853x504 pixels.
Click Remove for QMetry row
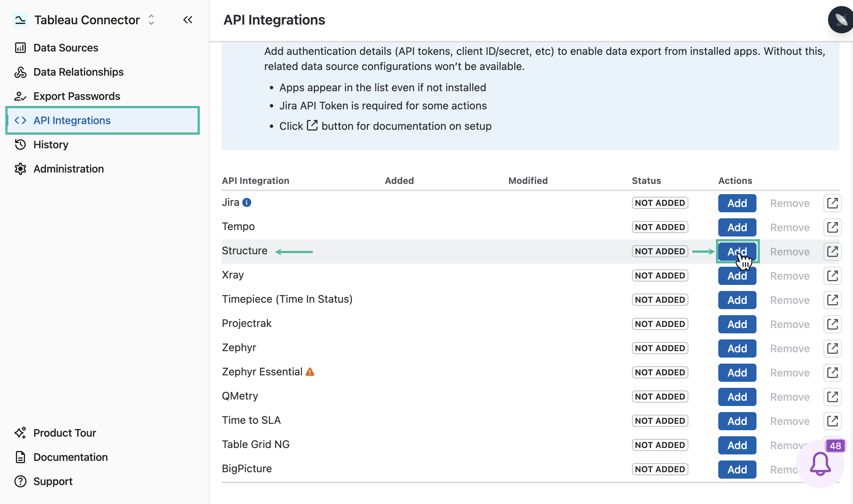pos(790,397)
